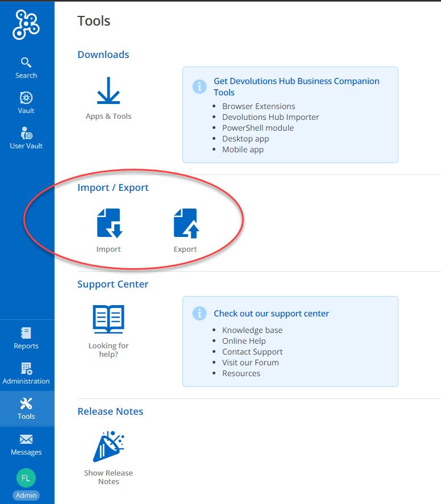Show Release Notes via party icon
The height and width of the screenshot is (504, 441).
109,447
